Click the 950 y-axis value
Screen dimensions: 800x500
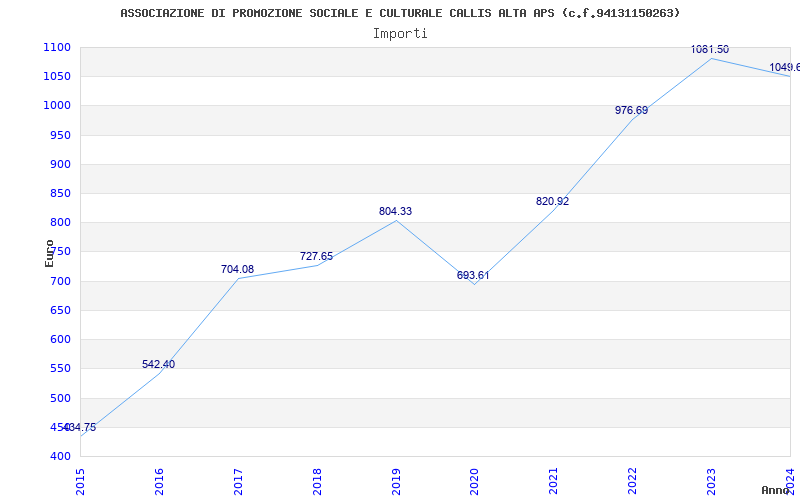[60, 135]
